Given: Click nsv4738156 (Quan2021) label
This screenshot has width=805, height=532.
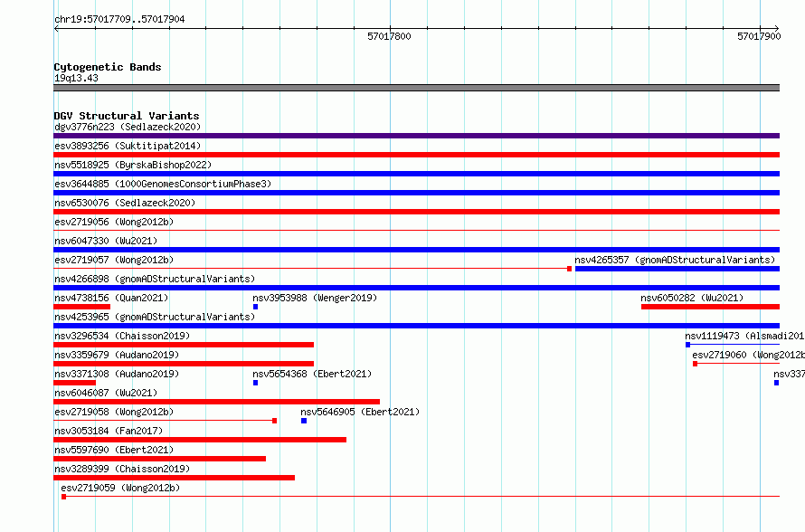Looking at the screenshot, I should click(111, 298).
